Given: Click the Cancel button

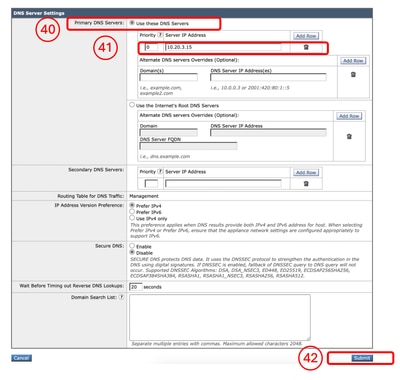Looking at the screenshot, I should pyautogui.click(x=21, y=358).
